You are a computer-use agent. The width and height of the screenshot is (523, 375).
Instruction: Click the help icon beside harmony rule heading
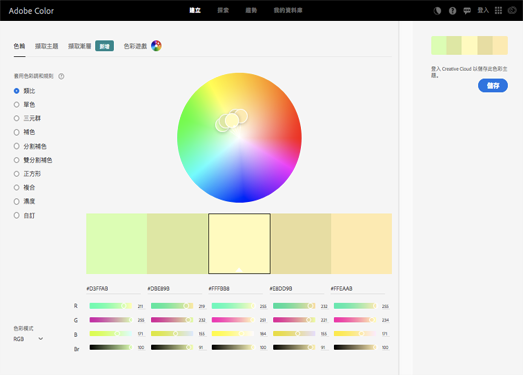[x=61, y=76]
